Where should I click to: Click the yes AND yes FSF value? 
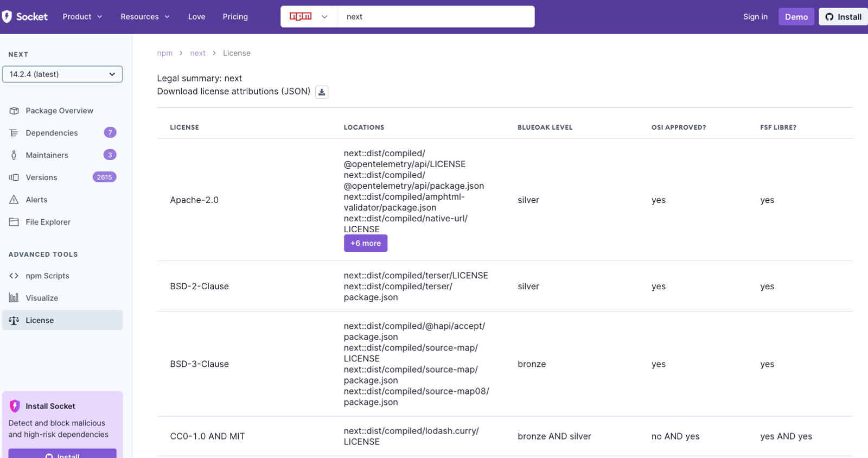(x=786, y=436)
